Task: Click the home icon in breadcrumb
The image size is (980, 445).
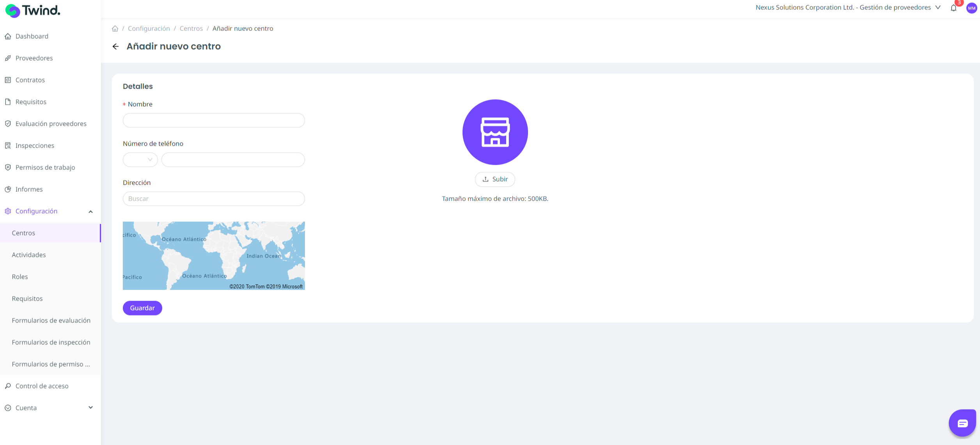Action: pos(115,28)
